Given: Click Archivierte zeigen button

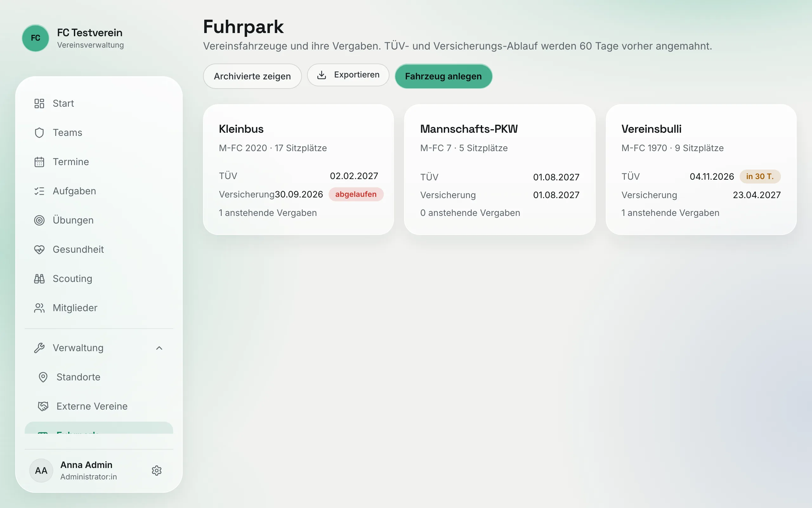Looking at the screenshot, I should (x=252, y=76).
